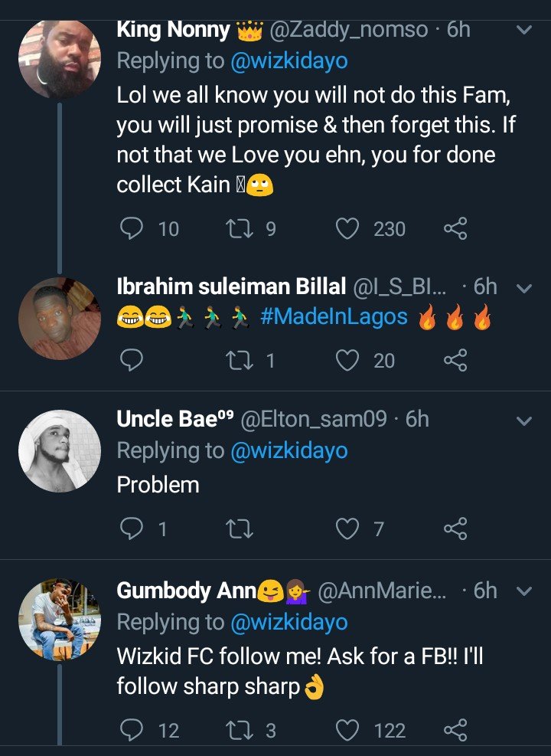Open options chevron on Uncle Bae's tweet
Screen dimensions: 551x756
[525, 421]
